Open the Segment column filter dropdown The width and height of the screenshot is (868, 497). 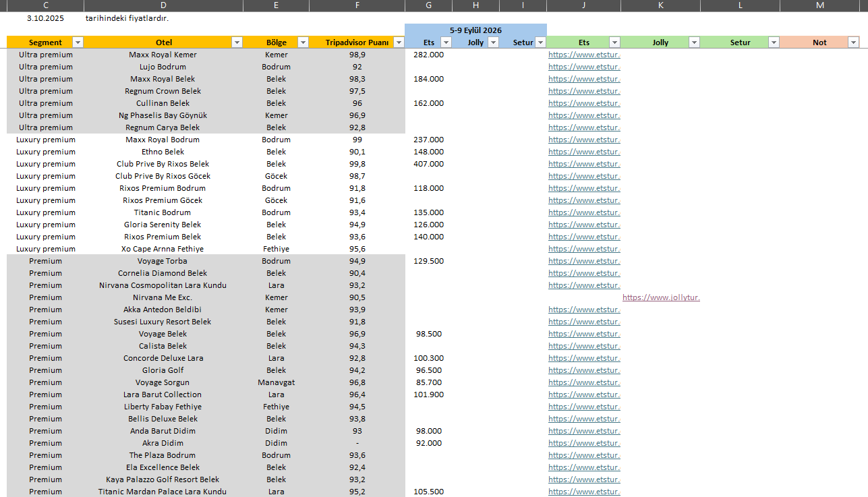tap(78, 42)
